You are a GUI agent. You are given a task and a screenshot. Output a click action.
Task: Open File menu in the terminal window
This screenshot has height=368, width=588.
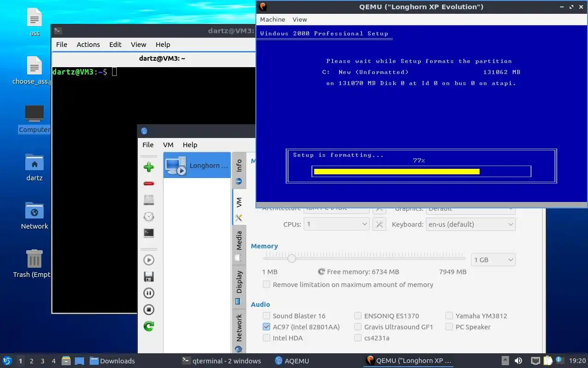[62, 45]
